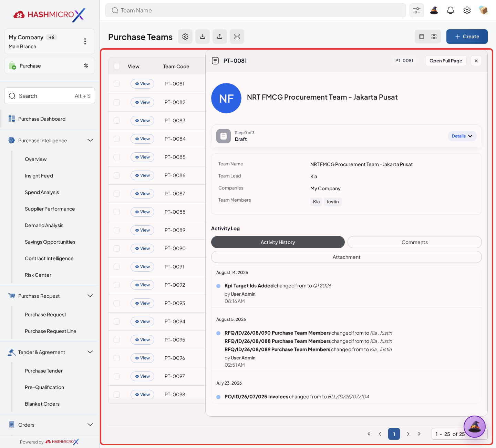Open the Purchase Teams settings gear
Image resolution: width=496 pixels, height=448 pixels.
[185, 37]
